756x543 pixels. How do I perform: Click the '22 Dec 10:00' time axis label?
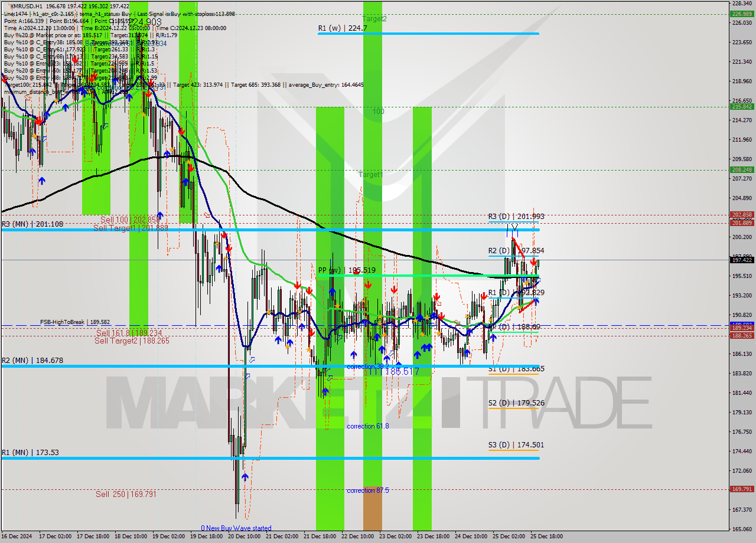(x=357, y=537)
